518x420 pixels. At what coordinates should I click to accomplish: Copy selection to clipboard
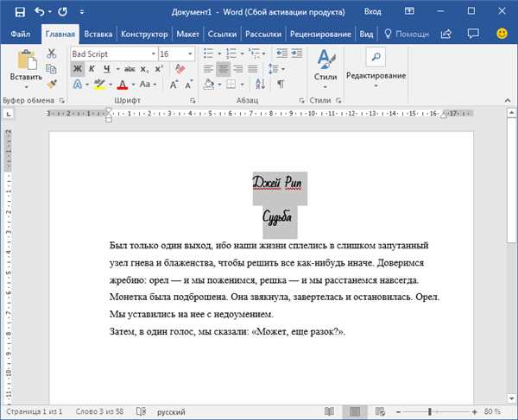tap(51, 69)
